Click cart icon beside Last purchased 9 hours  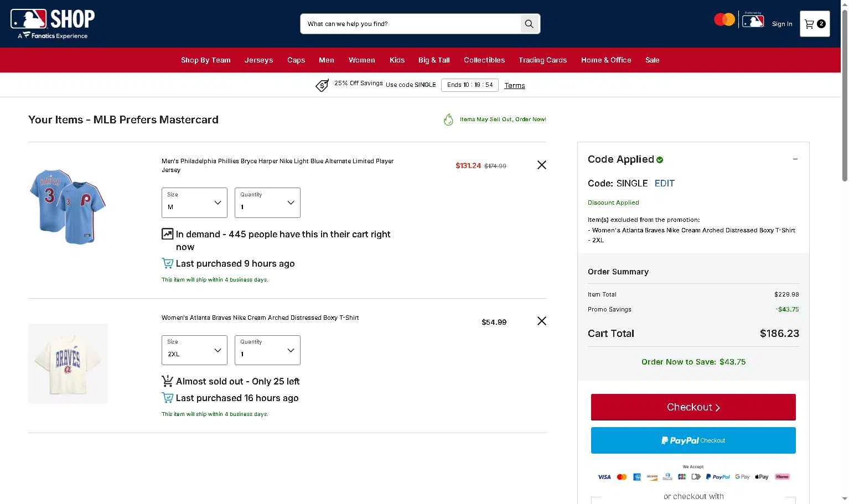point(167,263)
